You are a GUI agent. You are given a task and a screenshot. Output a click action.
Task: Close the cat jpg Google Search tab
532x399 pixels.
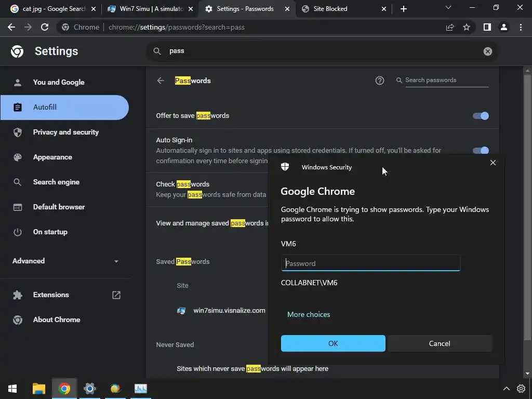click(94, 9)
